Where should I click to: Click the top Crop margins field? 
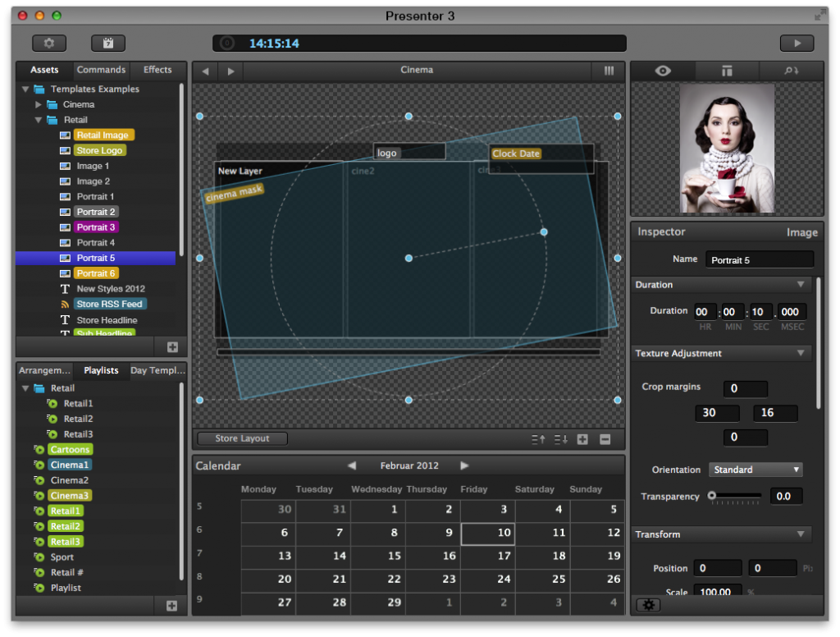coord(745,389)
